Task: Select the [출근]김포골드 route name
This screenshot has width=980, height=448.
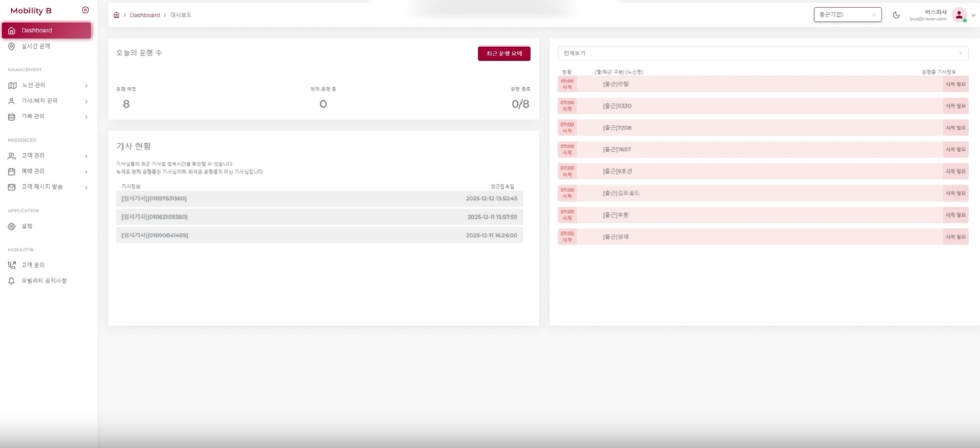Action: click(621, 193)
